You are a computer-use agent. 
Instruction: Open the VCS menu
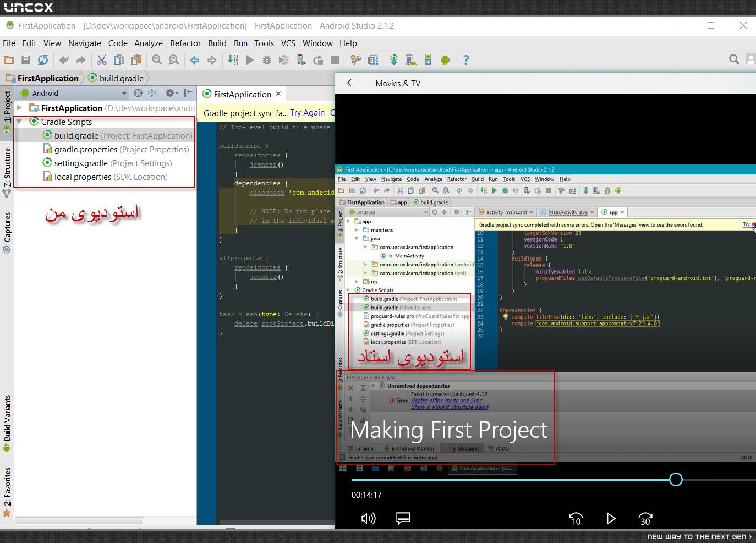coord(288,43)
